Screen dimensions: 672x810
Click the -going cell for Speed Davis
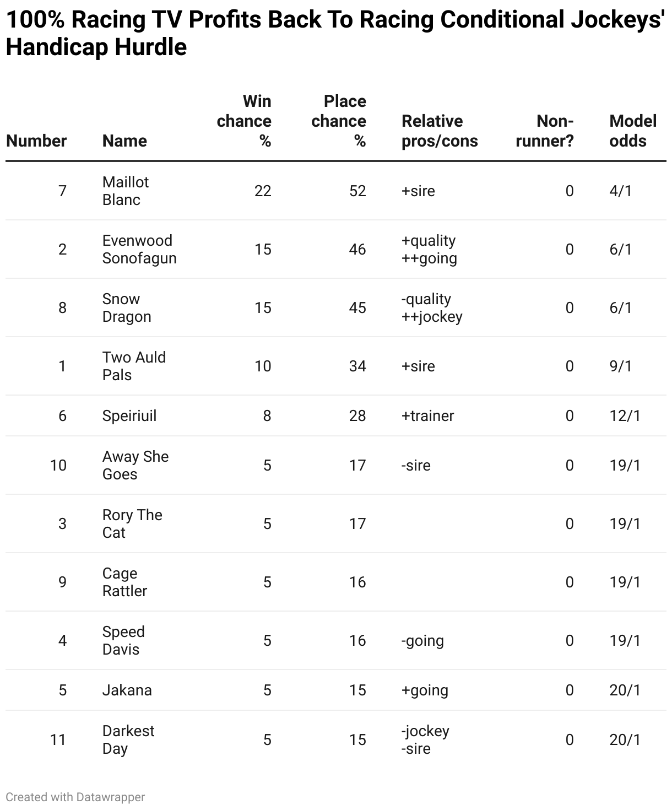click(x=422, y=640)
